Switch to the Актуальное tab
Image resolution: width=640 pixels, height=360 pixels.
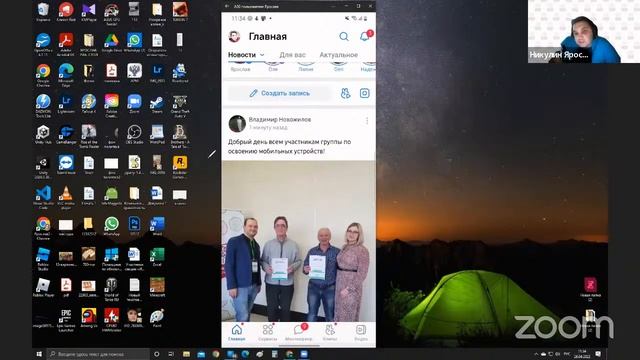tap(338, 55)
